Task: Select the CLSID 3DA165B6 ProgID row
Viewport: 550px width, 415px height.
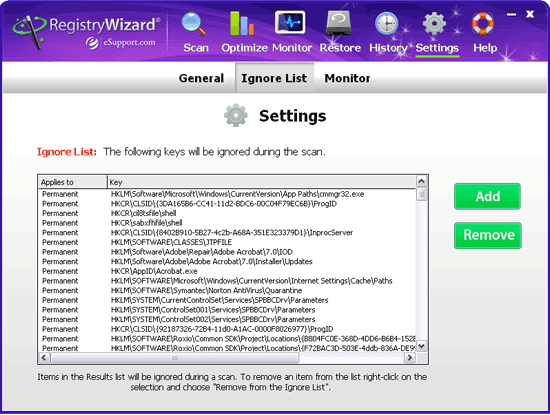Action: [227, 203]
